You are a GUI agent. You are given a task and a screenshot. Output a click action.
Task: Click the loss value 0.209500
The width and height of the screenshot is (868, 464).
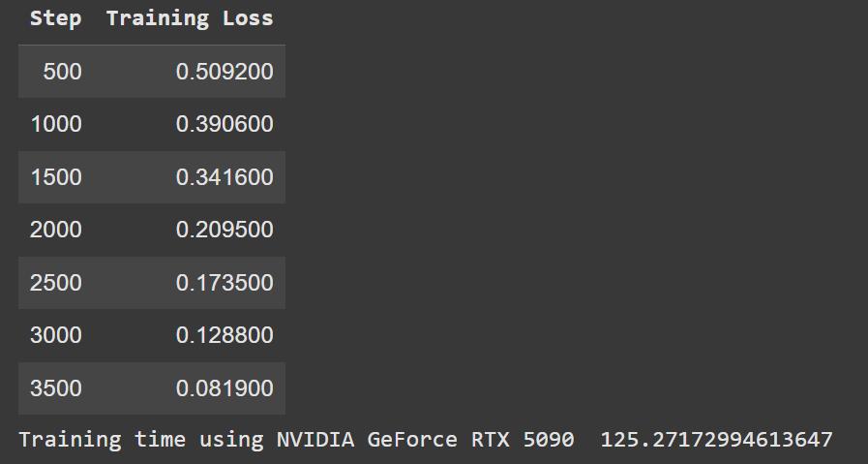[224, 230]
